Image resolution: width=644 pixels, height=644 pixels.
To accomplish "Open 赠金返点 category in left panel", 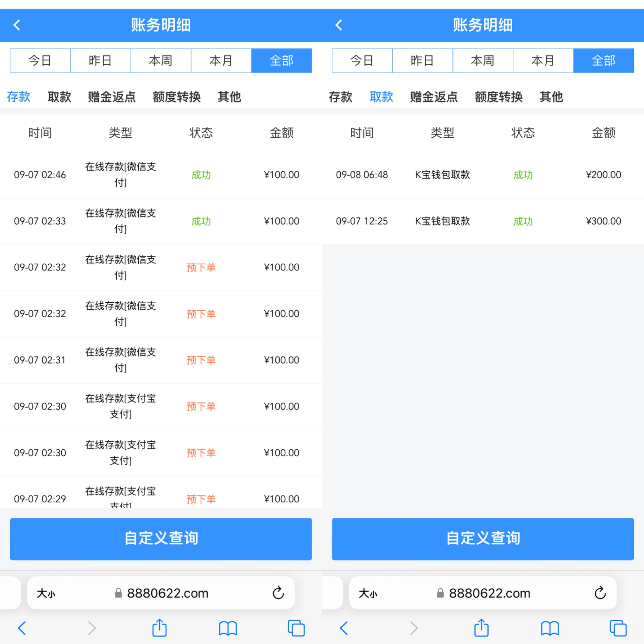I will pos(112,97).
